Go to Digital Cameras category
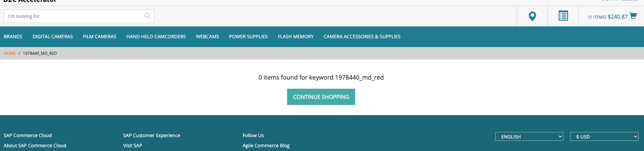This screenshot has height=151, width=644. (53, 37)
